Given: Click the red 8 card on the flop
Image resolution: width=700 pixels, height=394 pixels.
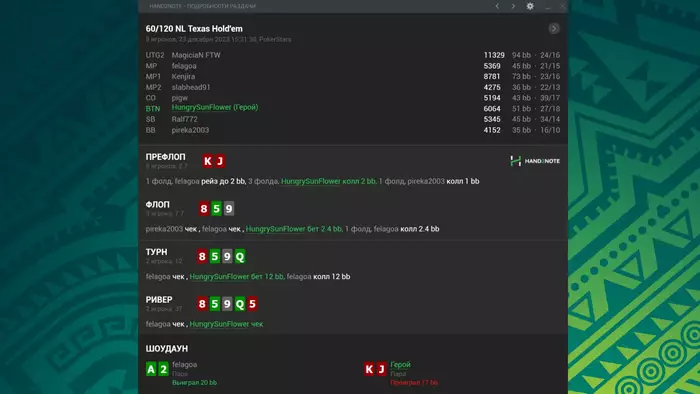Looking at the screenshot, I should click(x=204, y=208).
